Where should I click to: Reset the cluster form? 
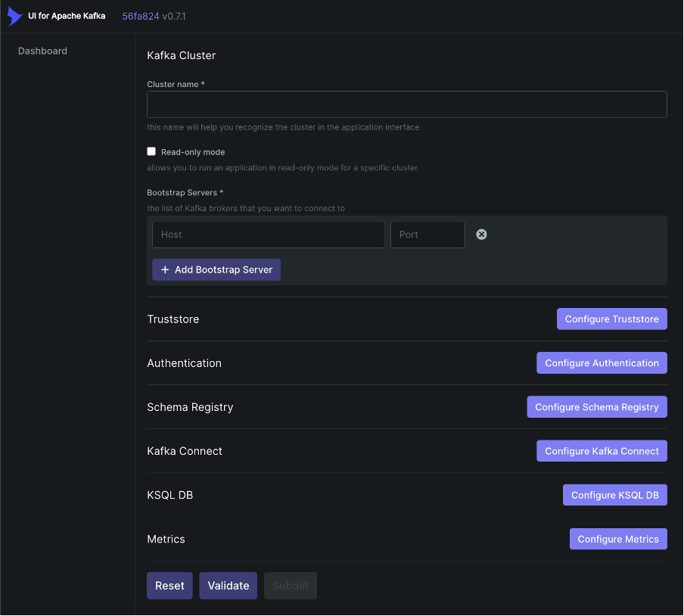click(x=169, y=586)
